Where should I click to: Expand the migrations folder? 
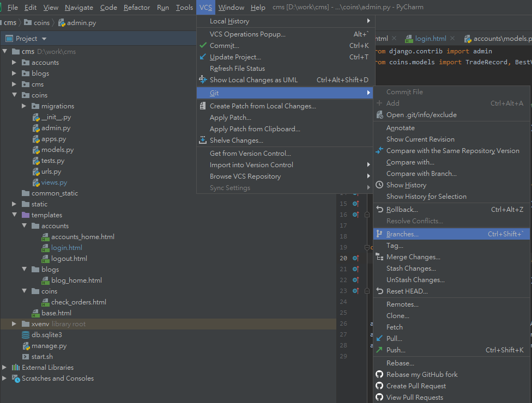[x=24, y=106]
